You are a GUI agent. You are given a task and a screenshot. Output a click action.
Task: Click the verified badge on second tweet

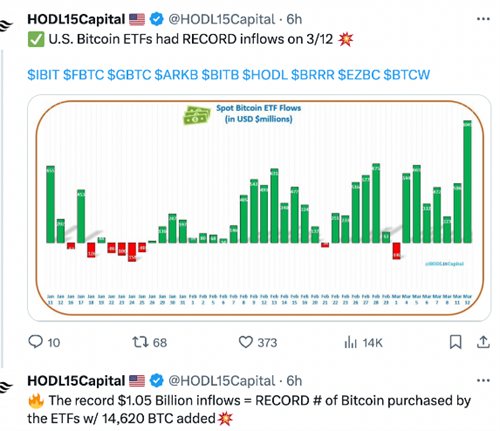(x=157, y=380)
